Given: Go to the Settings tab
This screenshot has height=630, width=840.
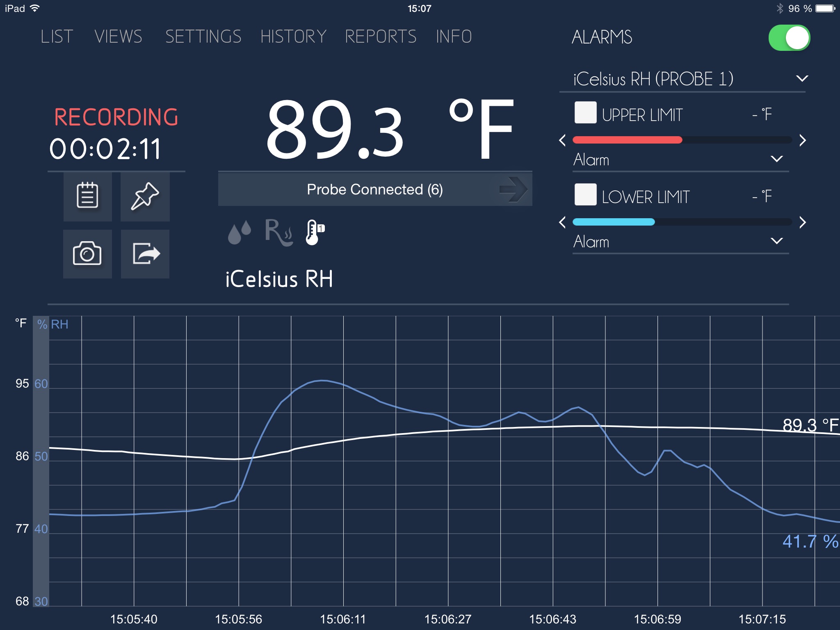Looking at the screenshot, I should click(203, 37).
